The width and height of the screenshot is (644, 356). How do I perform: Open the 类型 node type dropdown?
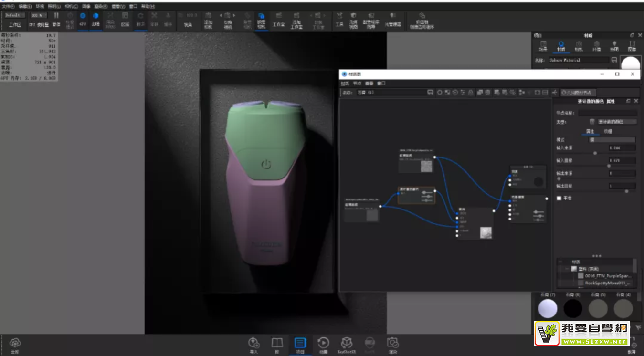(616, 122)
